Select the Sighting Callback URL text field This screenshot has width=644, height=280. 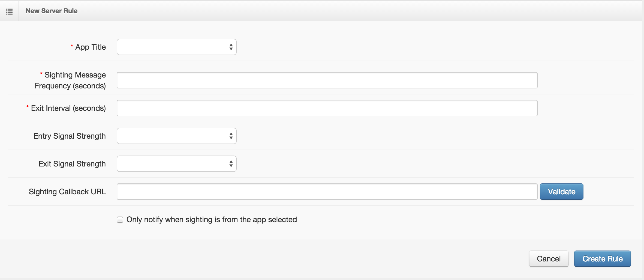click(327, 192)
